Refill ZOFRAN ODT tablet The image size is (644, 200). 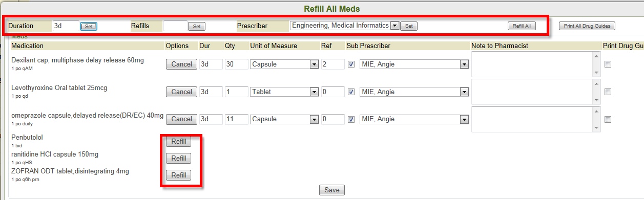pyautogui.click(x=178, y=175)
